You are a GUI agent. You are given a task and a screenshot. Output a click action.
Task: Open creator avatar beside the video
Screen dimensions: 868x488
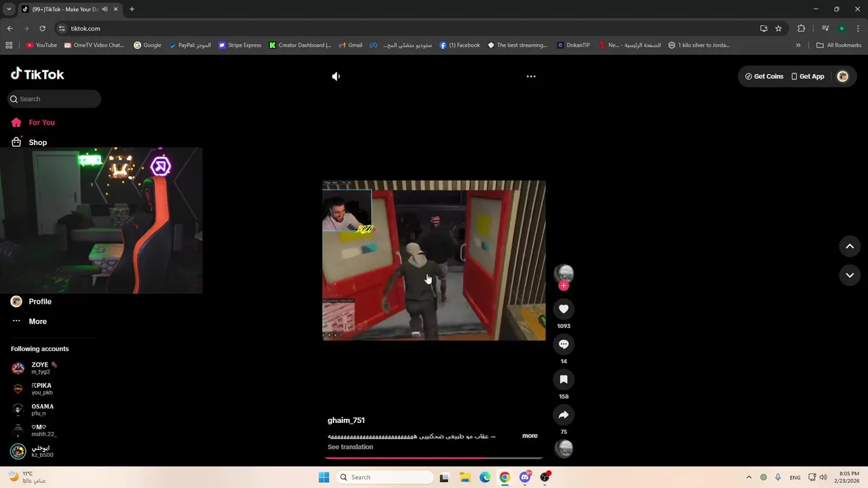pyautogui.click(x=564, y=273)
